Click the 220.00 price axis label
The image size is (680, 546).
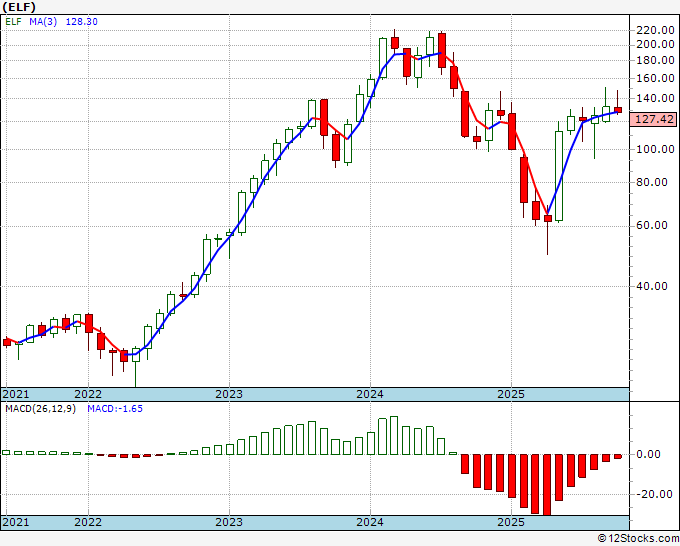click(x=655, y=30)
